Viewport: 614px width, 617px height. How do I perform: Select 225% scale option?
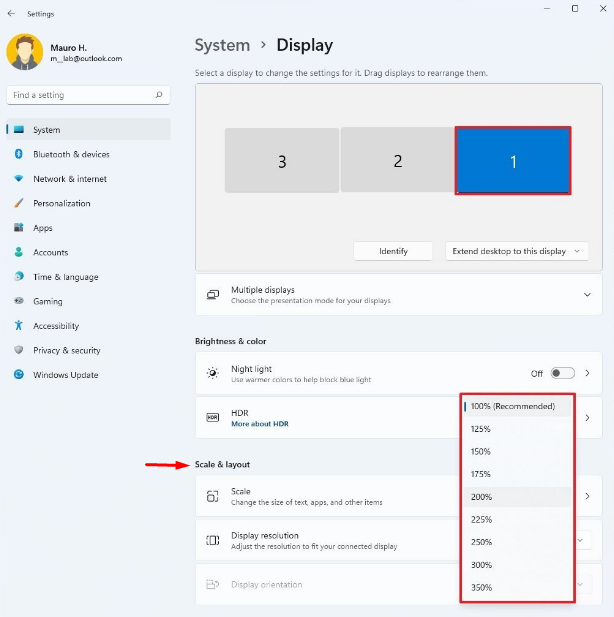(x=517, y=519)
